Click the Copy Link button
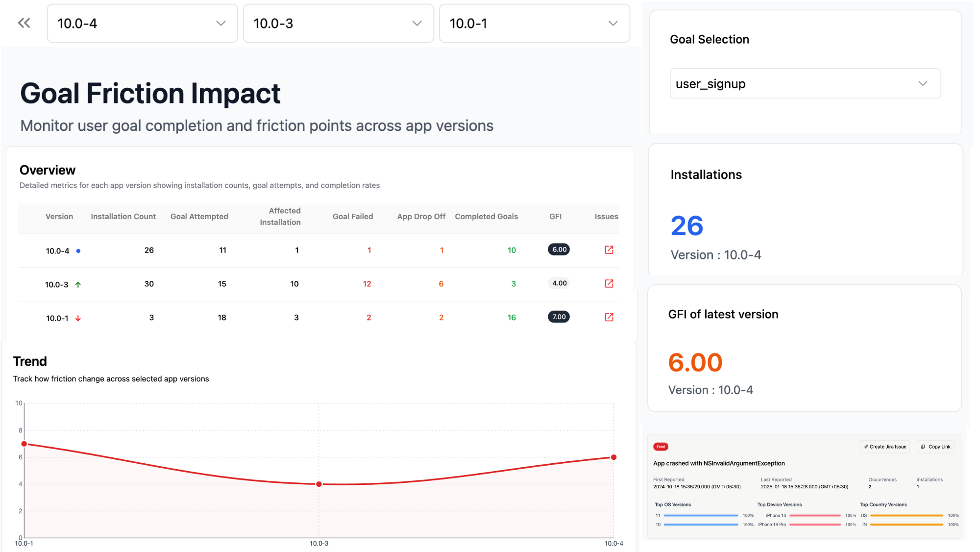 pyautogui.click(x=935, y=447)
